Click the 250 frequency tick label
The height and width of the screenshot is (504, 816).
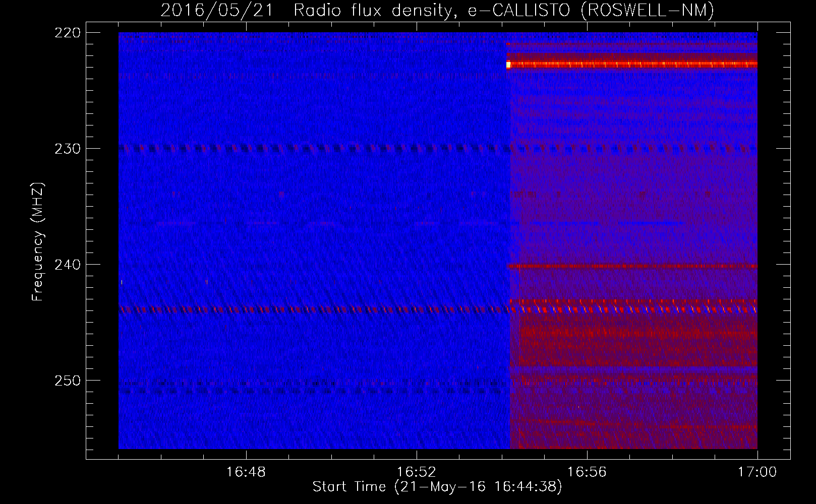tap(67, 381)
